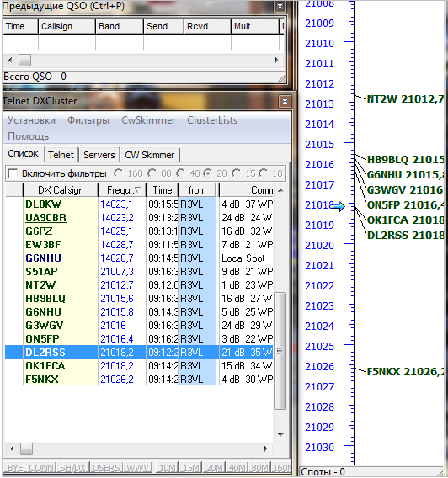448x478 pixels.
Task: Sort spot list by from column
Action: (x=197, y=190)
